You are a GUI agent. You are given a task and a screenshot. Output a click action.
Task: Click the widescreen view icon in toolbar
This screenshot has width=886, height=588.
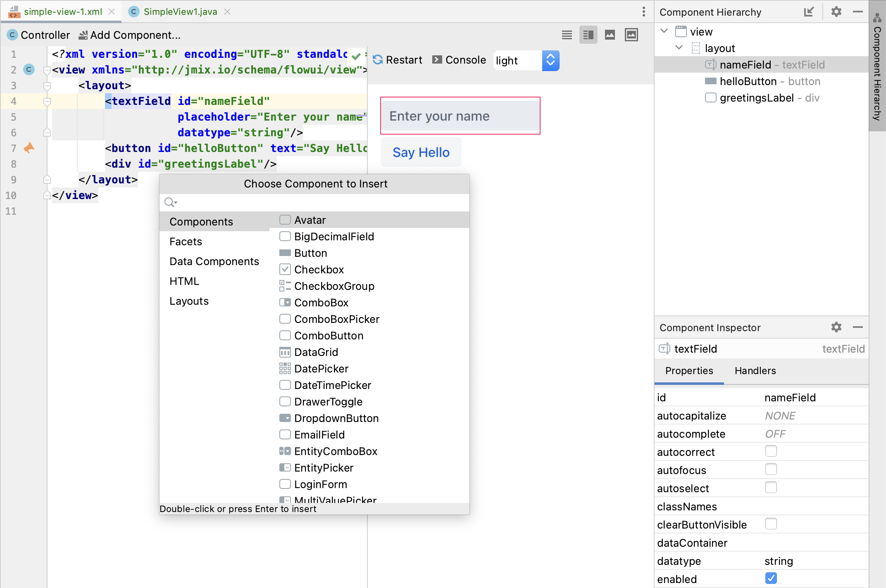point(630,34)
